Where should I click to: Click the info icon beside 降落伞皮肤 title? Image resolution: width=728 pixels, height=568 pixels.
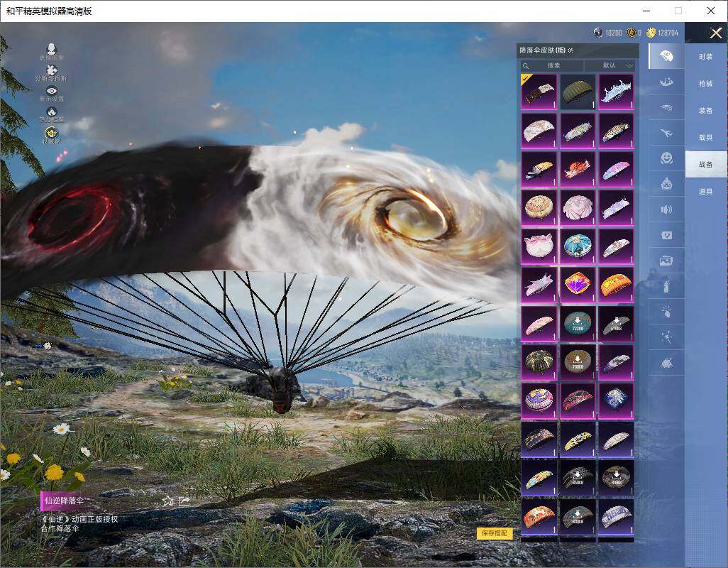point(571,50)
